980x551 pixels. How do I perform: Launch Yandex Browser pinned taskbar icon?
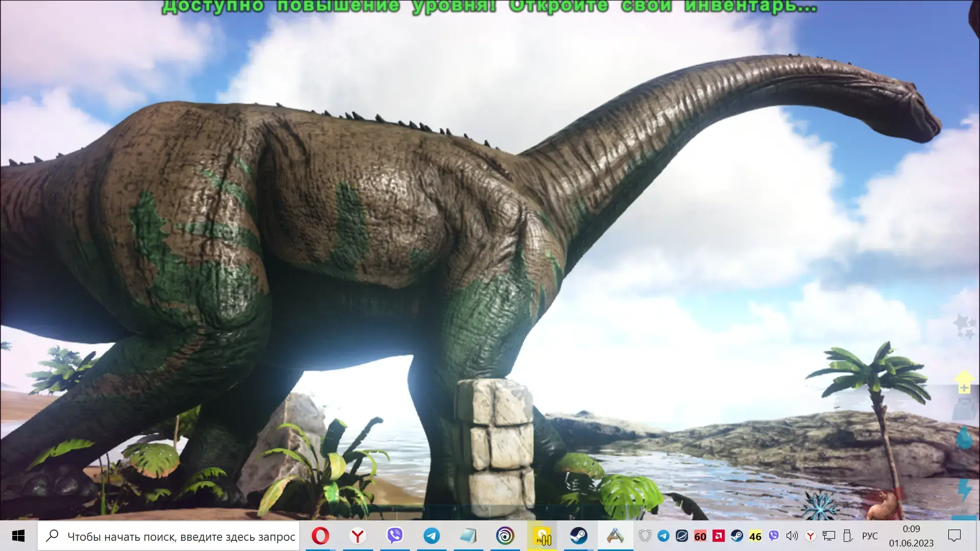358,536
